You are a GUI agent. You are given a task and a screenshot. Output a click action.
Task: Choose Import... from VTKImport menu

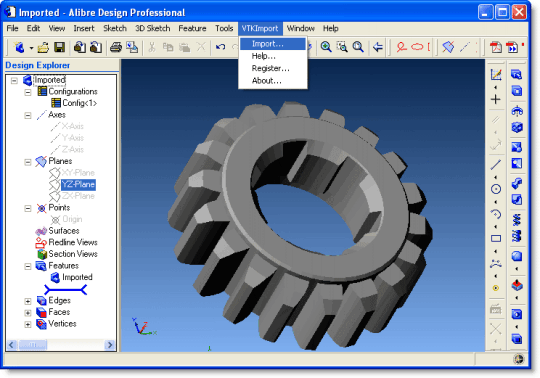point(273,44)
